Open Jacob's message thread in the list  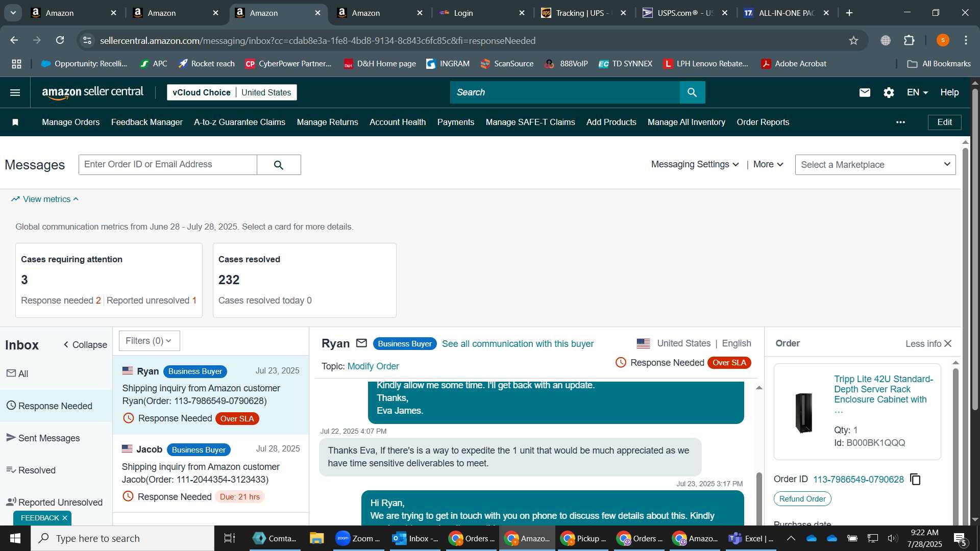pyautogui.click(x=211, y=473)
